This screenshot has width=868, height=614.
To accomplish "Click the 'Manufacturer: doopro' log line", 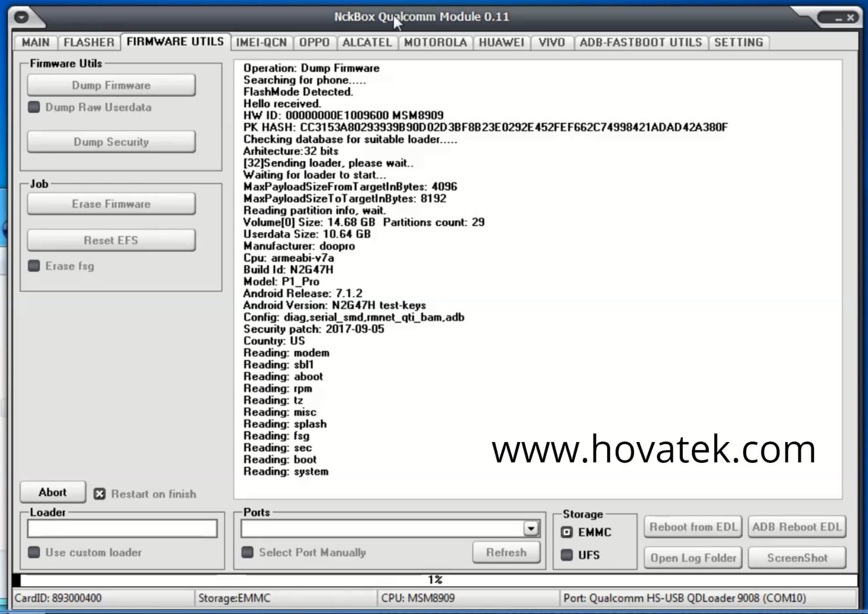I will pos(299,246).
